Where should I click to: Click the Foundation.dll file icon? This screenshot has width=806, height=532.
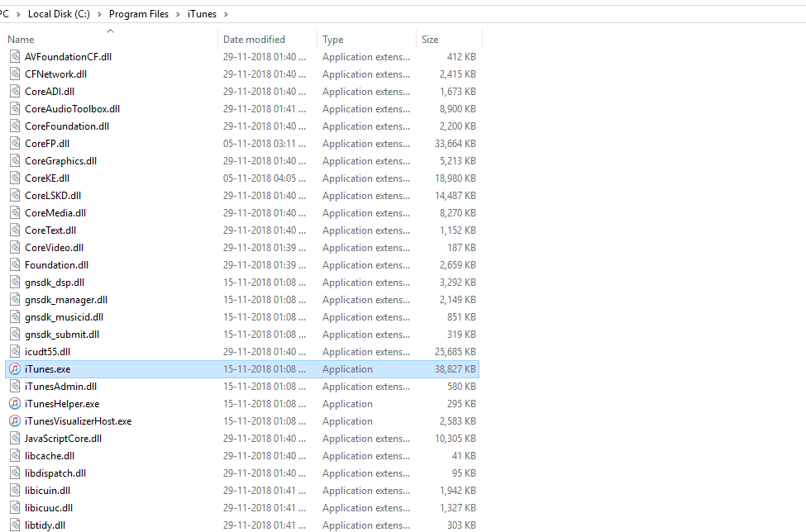pos(15,265)
